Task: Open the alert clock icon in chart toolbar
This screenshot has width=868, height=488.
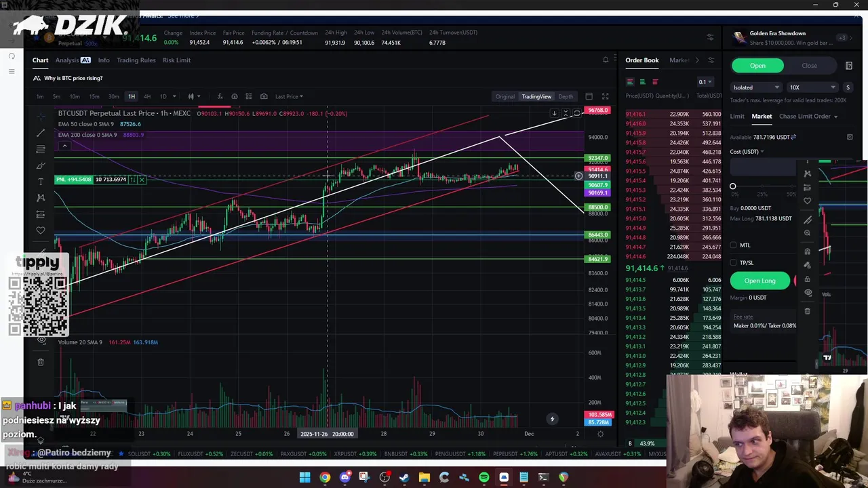Action: (x=235, y=96)
